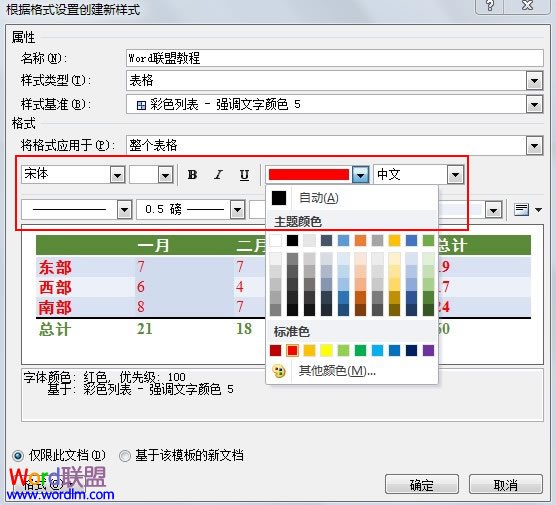Choose 其他颜色(M)... menu entry
Image resolution: width=556 pixels, height=505 pixels.
click(x=352, y=371)
